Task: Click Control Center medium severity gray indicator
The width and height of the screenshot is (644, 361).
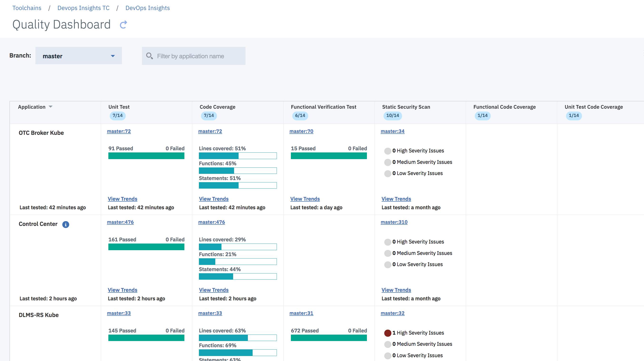Action: click(x=388, y=253)
